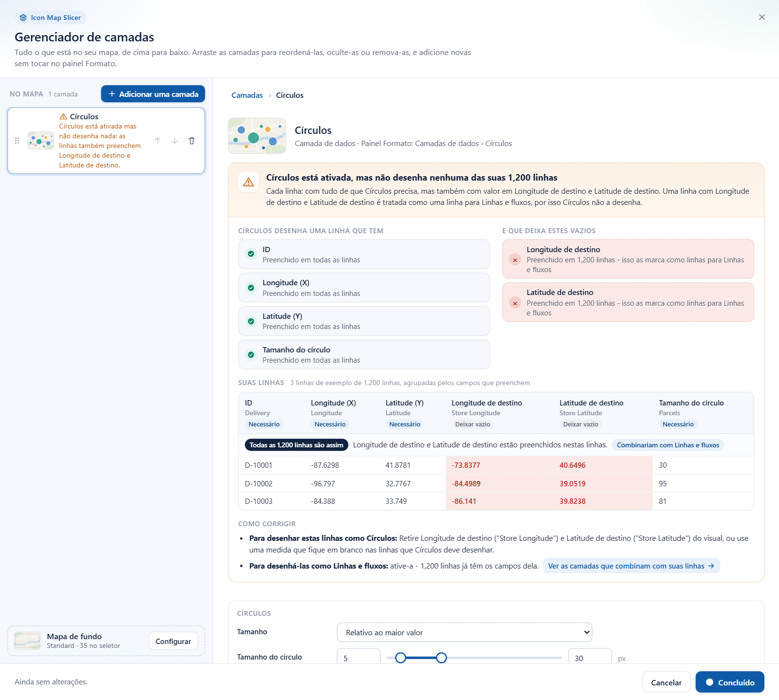Click Deixar vazio tag under Store Longitude
779x700 pixels.
pyautogui.click(x=472, y=424)
